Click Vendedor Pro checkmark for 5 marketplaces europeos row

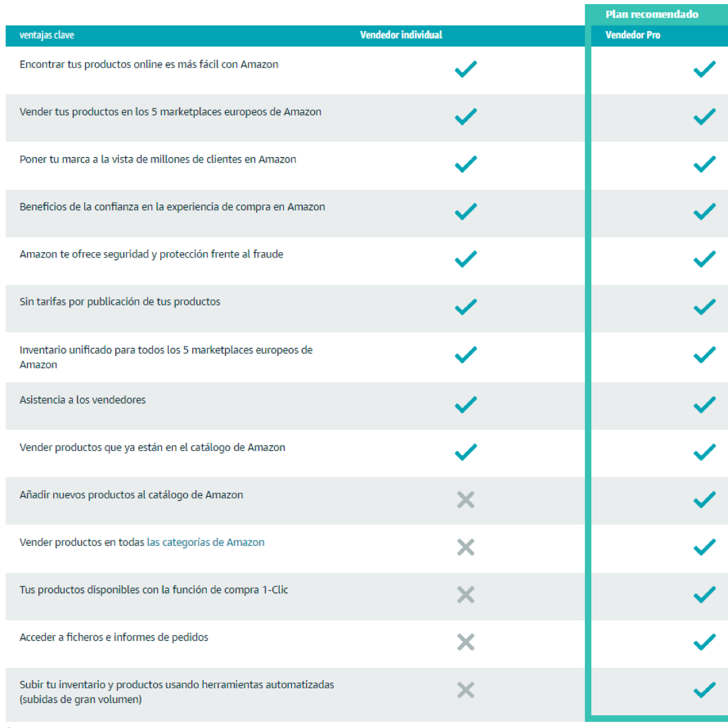point(704,117)
